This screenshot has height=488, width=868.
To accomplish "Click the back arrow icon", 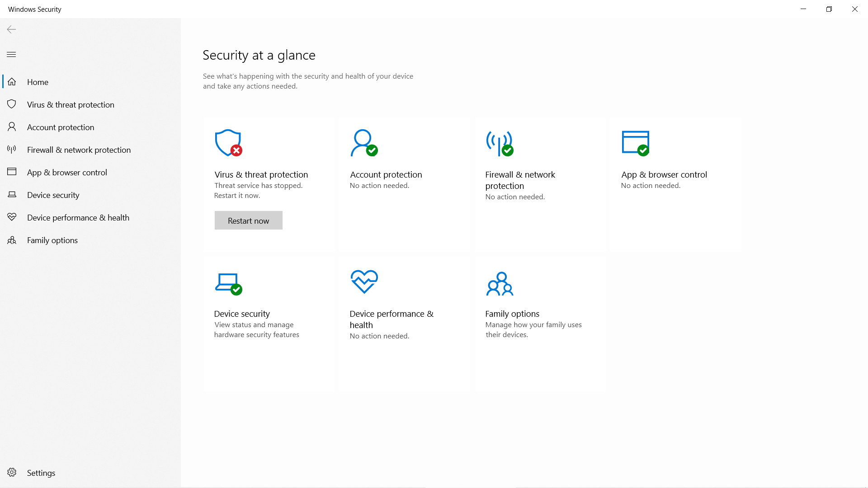I will pos(11,29).
